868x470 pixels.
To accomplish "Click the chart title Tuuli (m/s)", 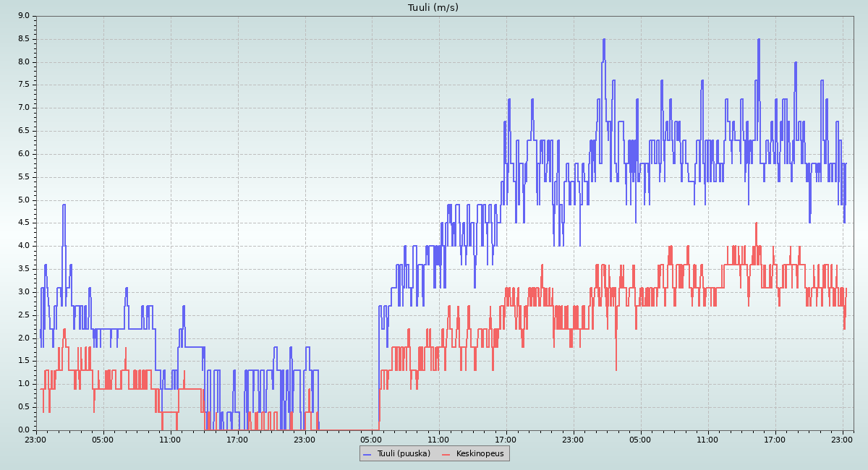I will (433, 8).
